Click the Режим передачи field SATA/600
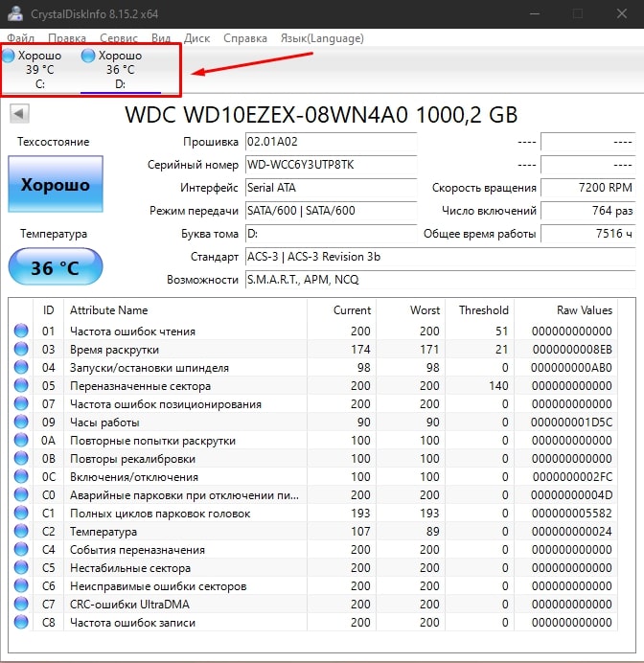 [x=331, y=210]
